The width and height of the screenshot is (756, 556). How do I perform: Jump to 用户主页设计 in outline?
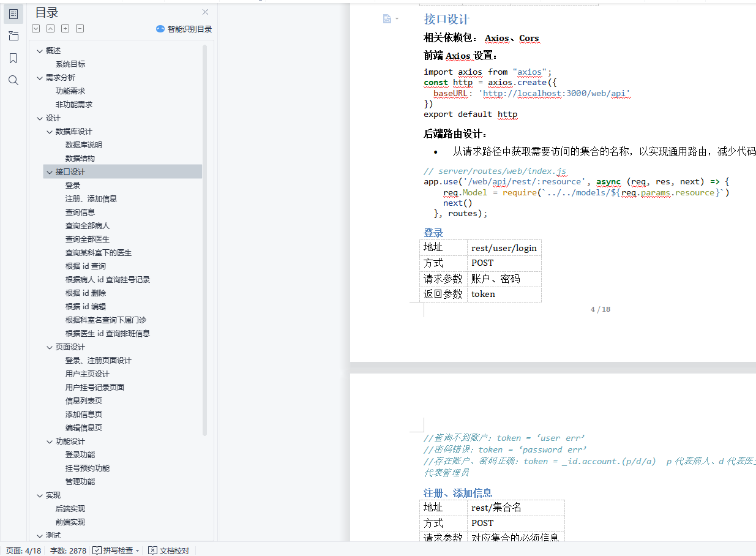click(88, 374)
